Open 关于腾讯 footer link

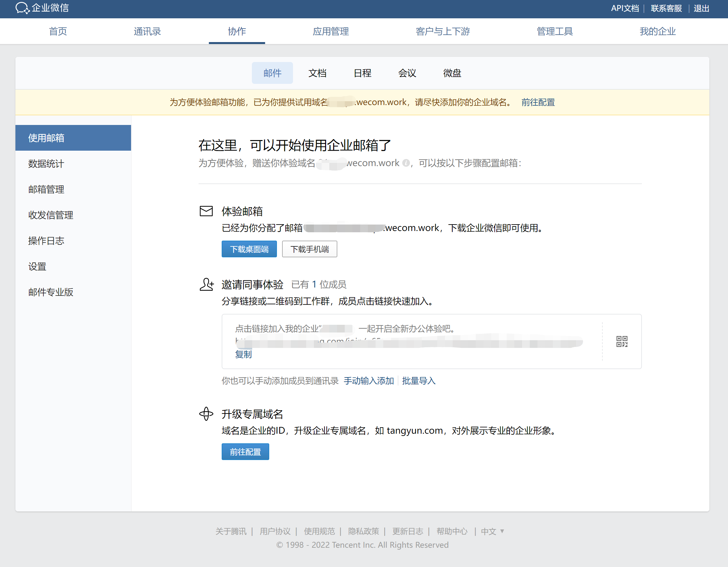(231, 531)
